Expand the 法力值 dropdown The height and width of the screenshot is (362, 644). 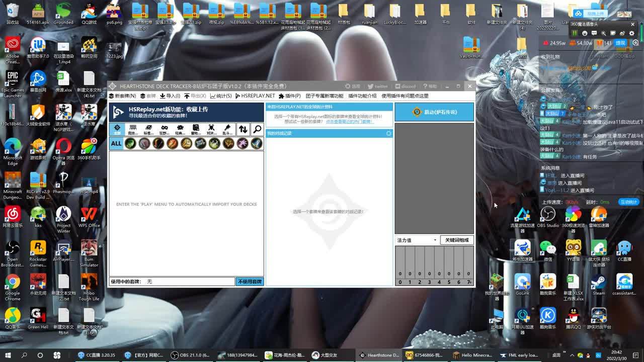(417, 240)
